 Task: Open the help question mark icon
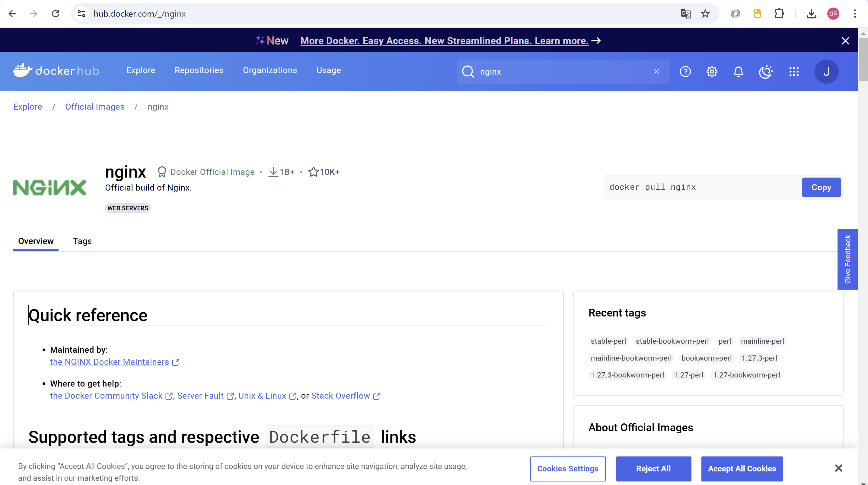685,72
